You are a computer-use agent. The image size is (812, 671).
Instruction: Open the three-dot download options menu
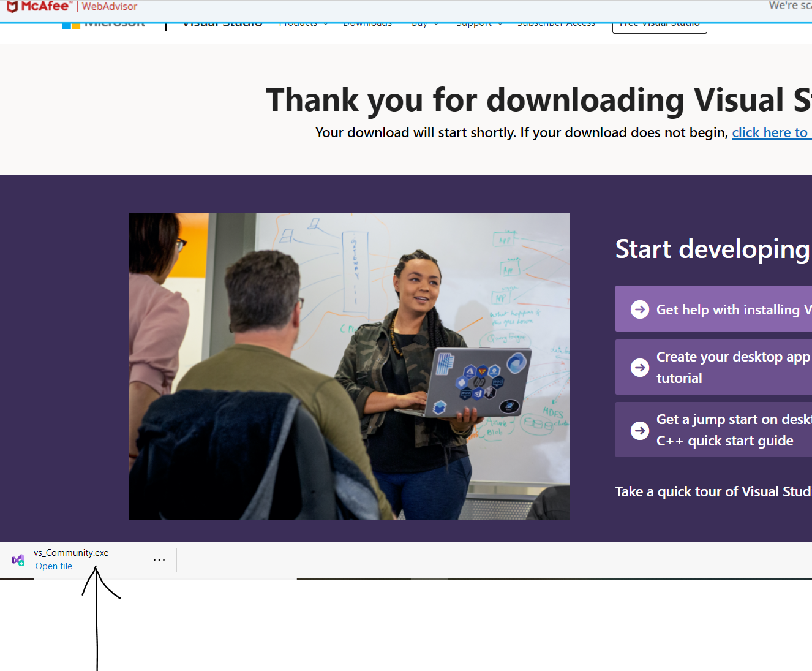159,560
